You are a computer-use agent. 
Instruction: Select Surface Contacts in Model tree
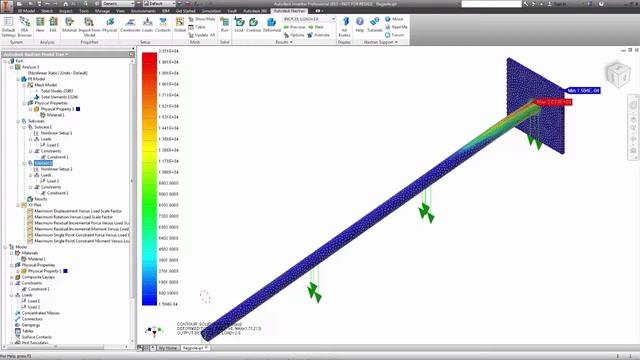pyautogui.click(x=36, y=337)
